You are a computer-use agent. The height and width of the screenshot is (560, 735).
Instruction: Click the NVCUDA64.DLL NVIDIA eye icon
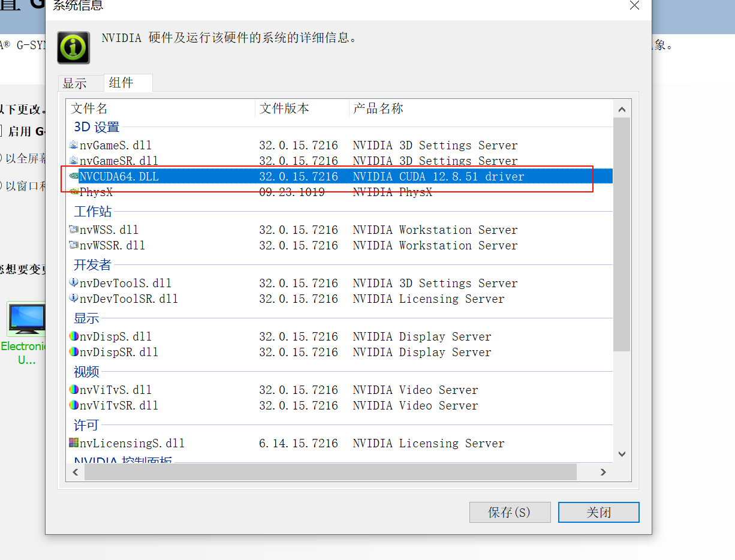coord(74,176)
